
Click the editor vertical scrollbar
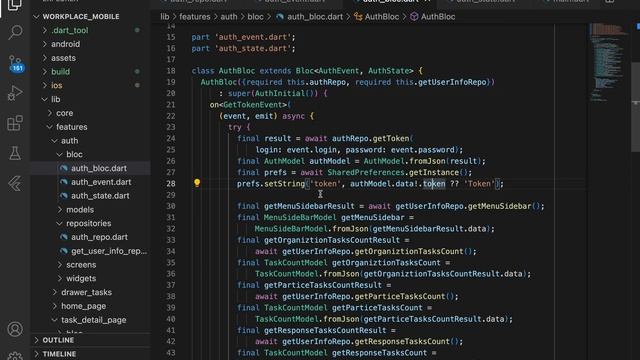pos(636,107)
